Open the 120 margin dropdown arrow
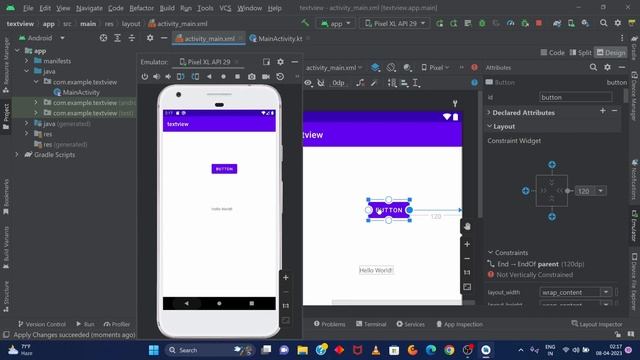This screenshot has width=640, height=360. 600,191
